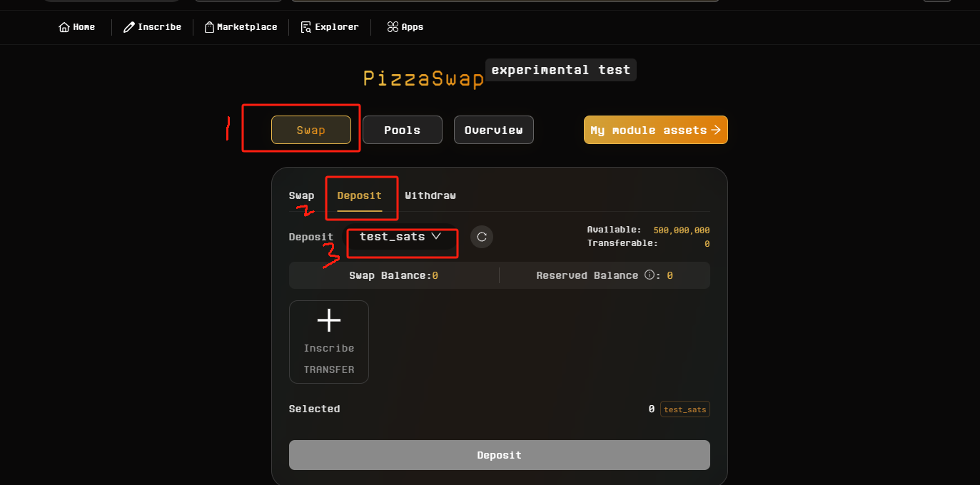The width and height of the screenshot is (980, 485).
Task: Refresh balance with the circular arrow icon
Action: [482, 237]
